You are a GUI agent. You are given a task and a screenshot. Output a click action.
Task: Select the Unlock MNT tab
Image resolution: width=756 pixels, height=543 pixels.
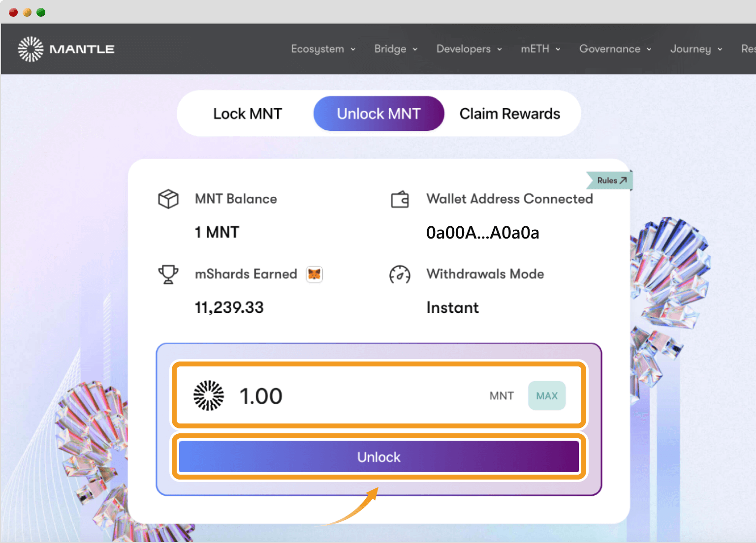pos(379,114)
